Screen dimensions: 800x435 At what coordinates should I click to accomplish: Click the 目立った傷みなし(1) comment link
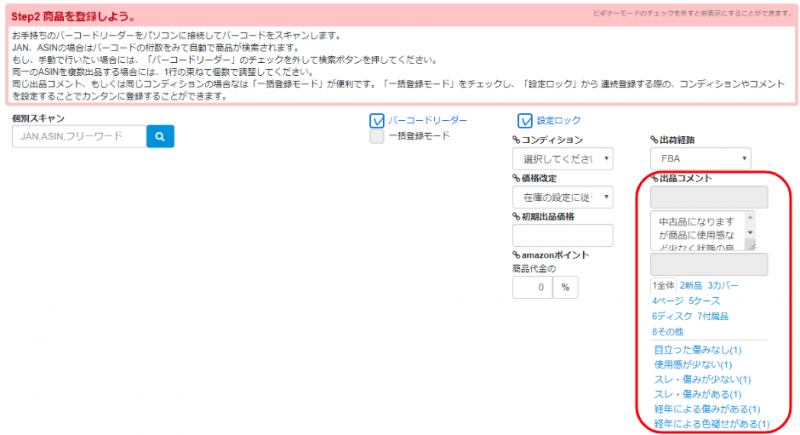tap(697, 350)
